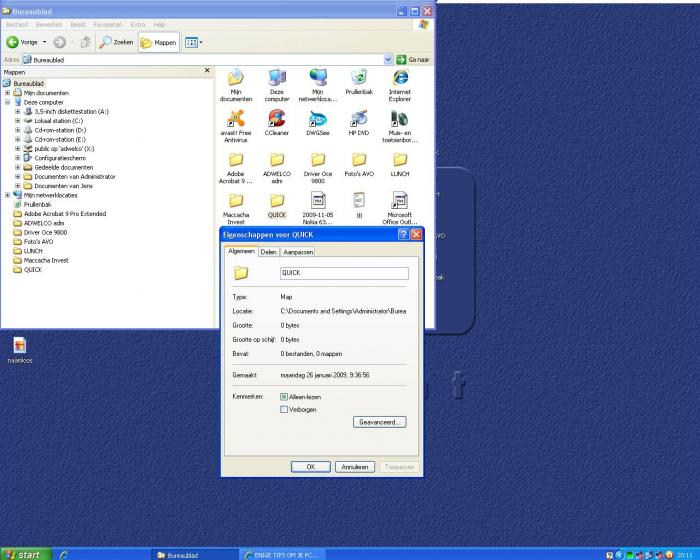Expand the Mijn documenten tree node

(7, 93)
